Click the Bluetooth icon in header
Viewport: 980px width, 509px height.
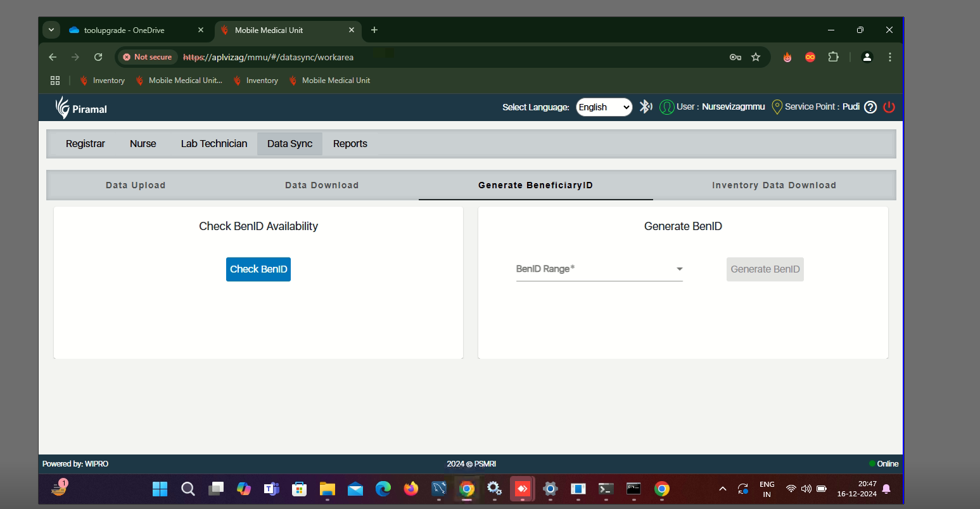tap(645, 106)
